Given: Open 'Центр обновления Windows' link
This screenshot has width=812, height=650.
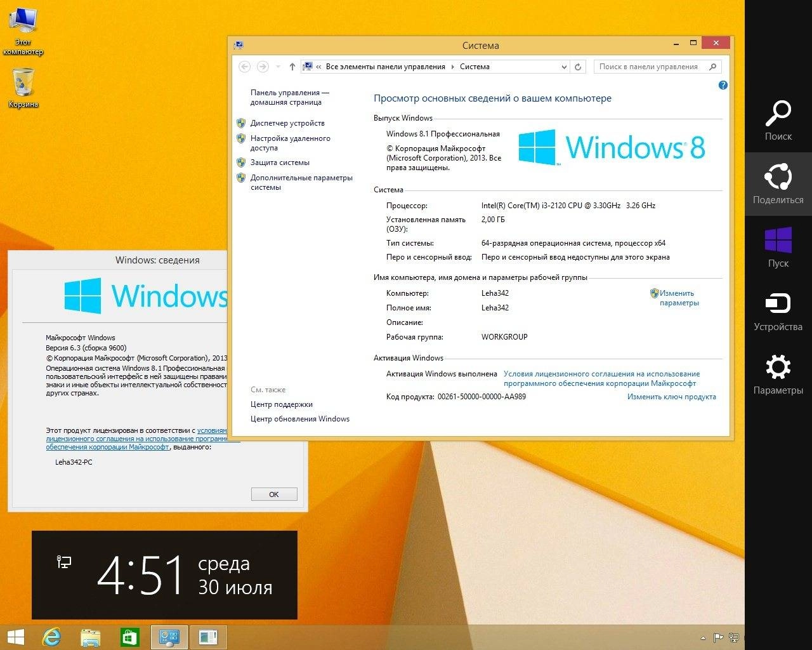Looking at the screenshot, I should click(299, 419).
